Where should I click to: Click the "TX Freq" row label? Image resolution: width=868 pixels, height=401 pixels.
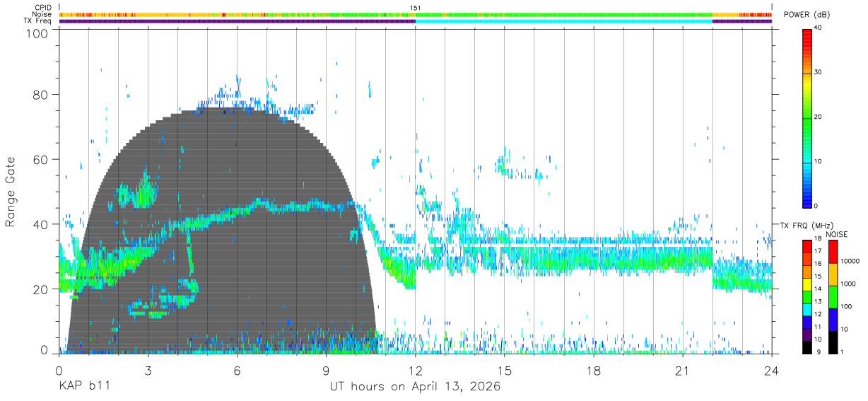(x=38, y=21)
